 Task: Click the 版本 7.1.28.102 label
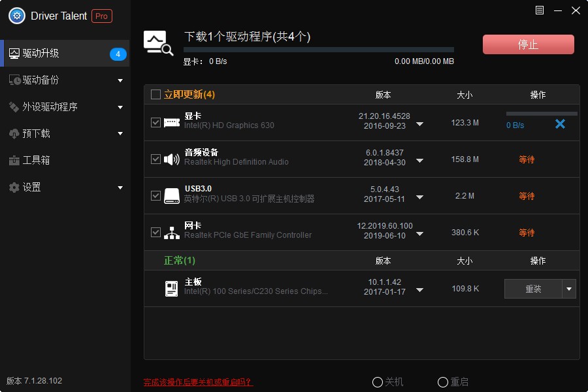point(34,381)
